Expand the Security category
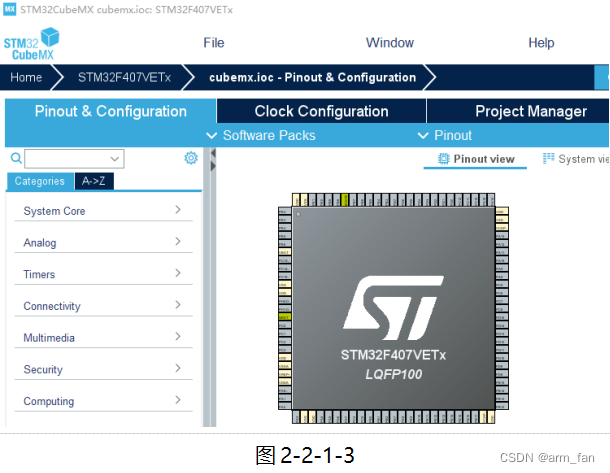 (x=103, y=369)
